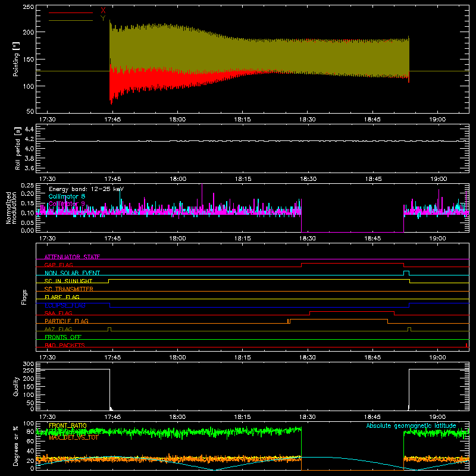Click the yellow FRONT_RATIO legend label
This screenshot has width=476, height=476.
coord(68,425)
